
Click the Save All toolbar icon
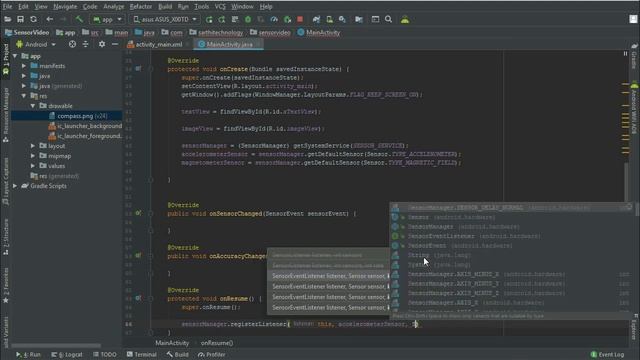[x=20, y=19]
